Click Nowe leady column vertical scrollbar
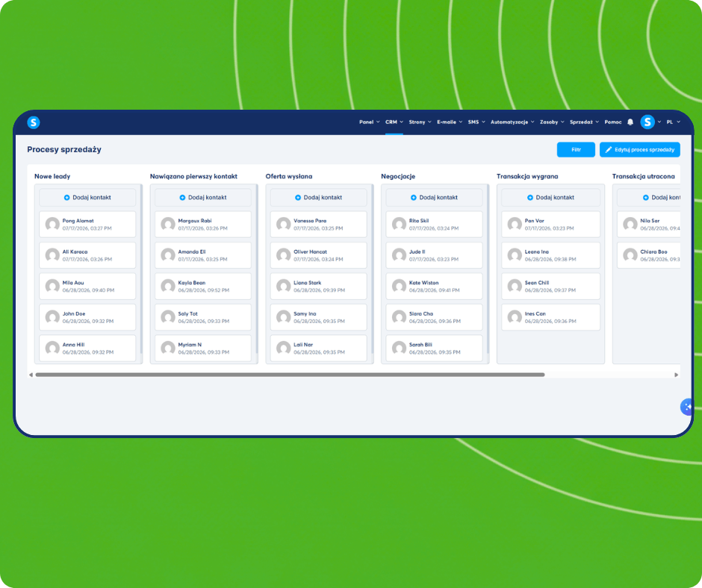 (x=141, y=269)
